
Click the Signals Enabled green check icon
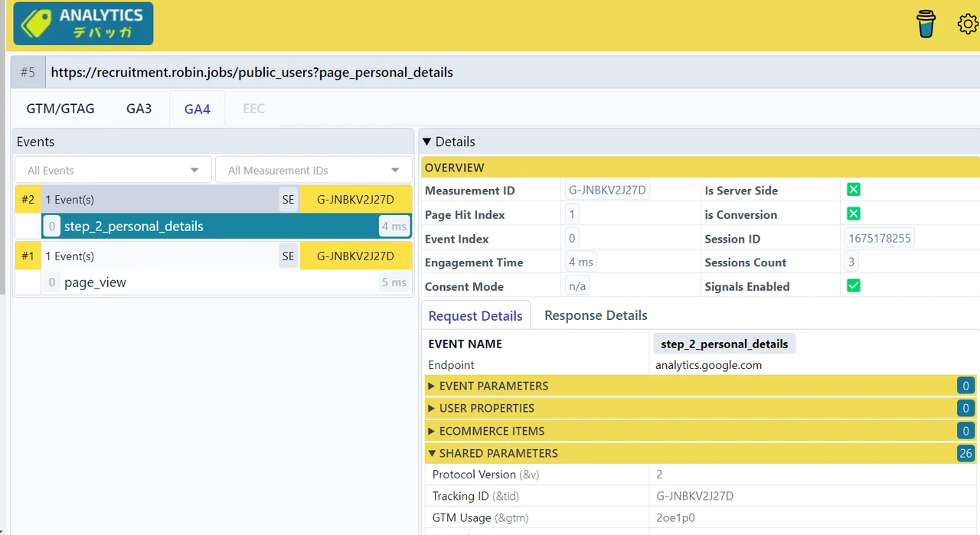[854, 285]
